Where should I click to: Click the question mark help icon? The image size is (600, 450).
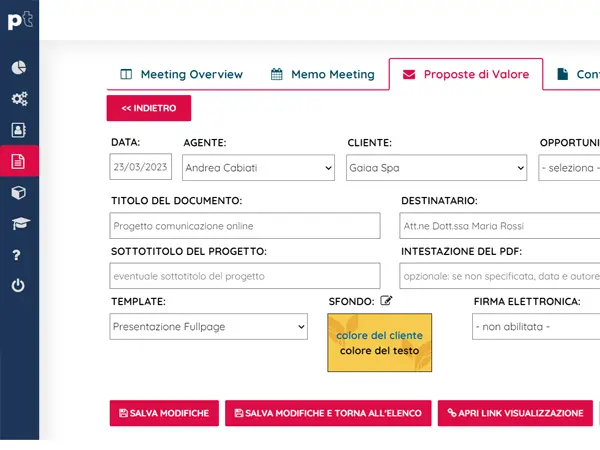18,255
